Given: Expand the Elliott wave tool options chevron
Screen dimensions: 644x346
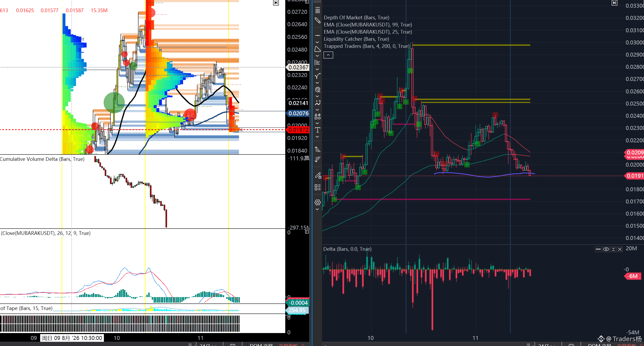Looking at the screenshot, I should click(x=317, y=110).
